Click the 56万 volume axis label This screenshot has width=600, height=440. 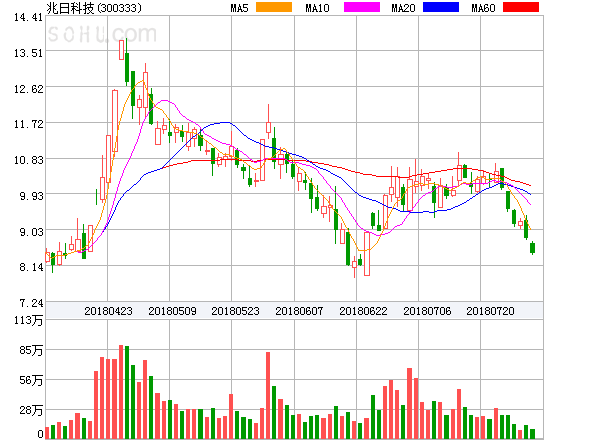[x=31, y=380]
